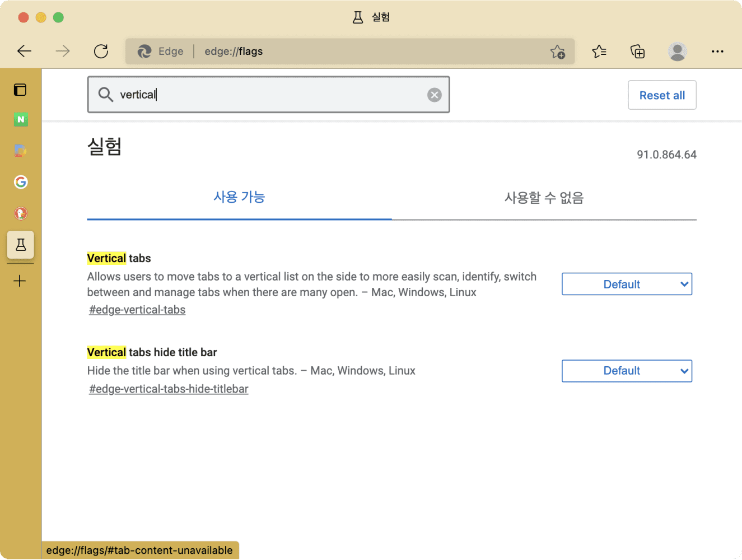Switch to the 사용 가능 tab

point(239,197)
